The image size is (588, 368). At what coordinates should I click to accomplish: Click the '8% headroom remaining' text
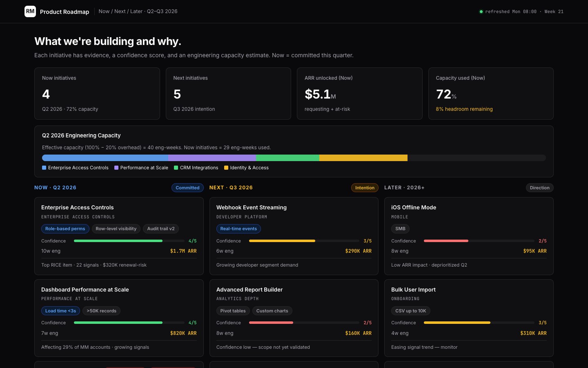tap(464, 109)
